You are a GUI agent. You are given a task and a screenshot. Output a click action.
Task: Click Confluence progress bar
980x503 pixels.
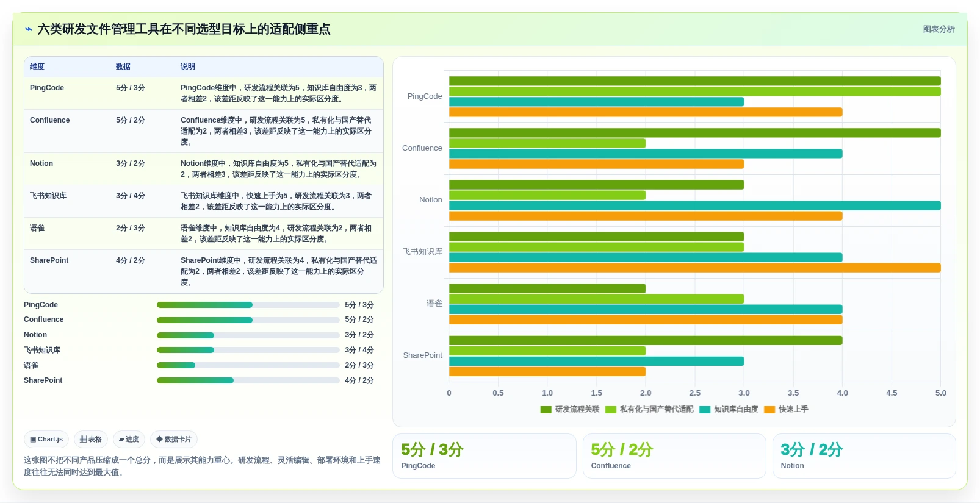[x=248, y=320]
